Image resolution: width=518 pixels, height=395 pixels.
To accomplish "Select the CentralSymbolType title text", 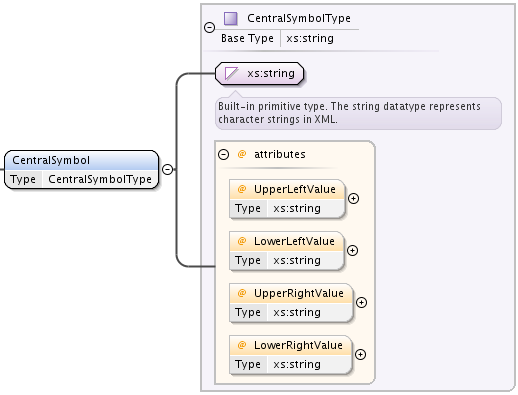I will pos(299,18).
